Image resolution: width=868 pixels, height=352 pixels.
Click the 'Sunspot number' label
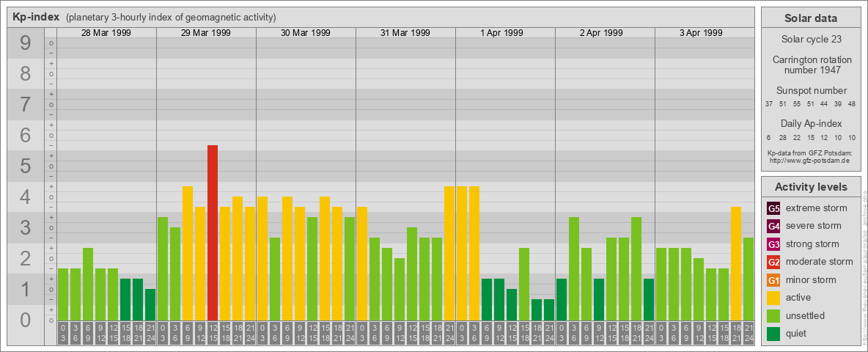click(x=811, y=91)
